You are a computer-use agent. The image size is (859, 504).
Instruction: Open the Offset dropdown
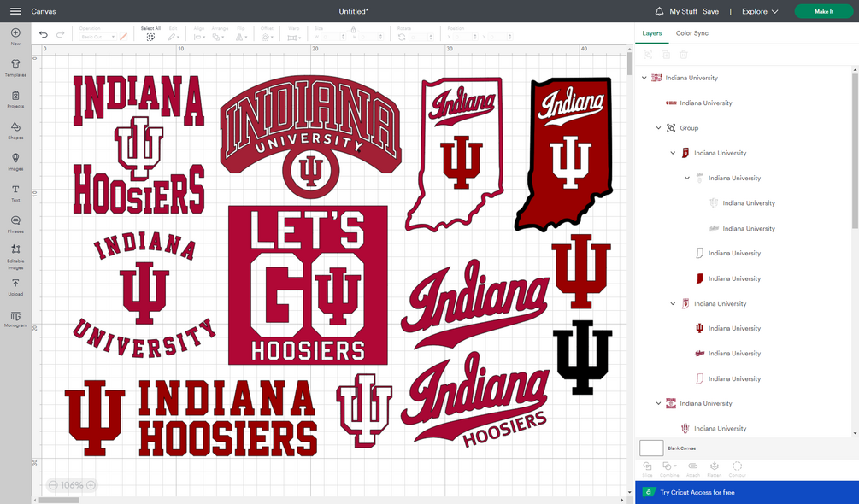coord(267,37)
